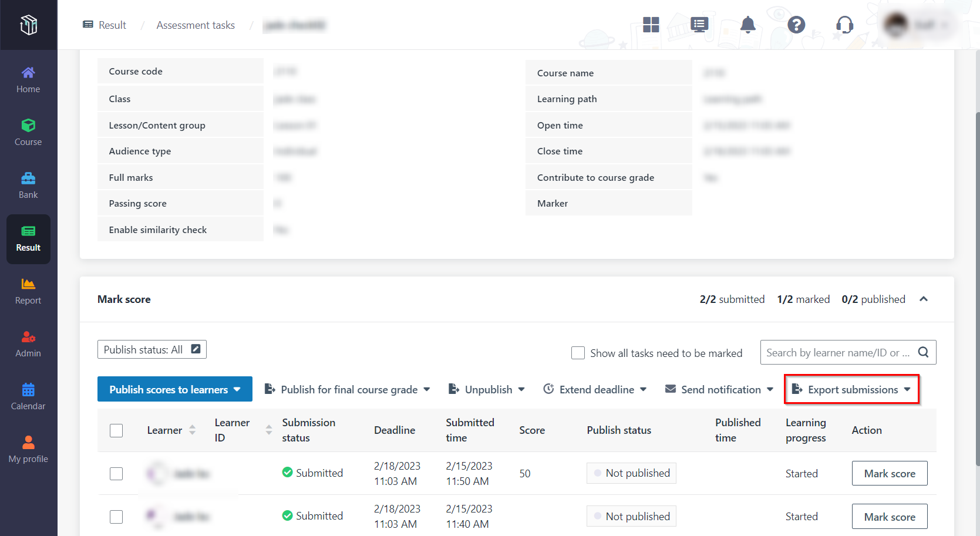Click the 'Contribute to course grade' label
The width and height of the screenshot is (980, 536).
(x=595, y=177)
